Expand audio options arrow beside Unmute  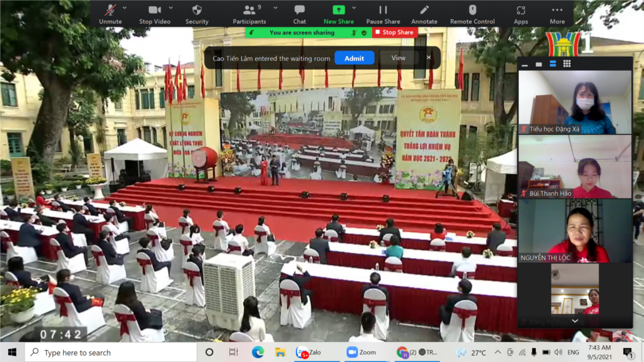pyautogui.click(x=125, y=8)
